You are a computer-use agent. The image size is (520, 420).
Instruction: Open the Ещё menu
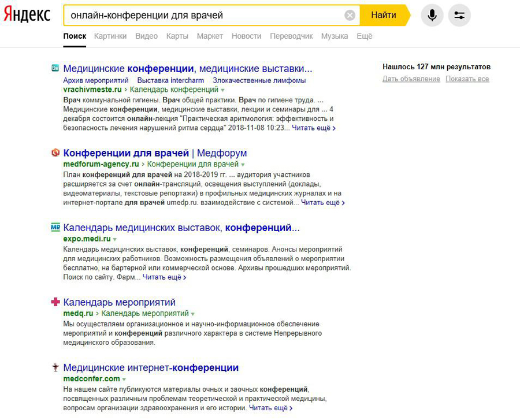tap(365, 36)
